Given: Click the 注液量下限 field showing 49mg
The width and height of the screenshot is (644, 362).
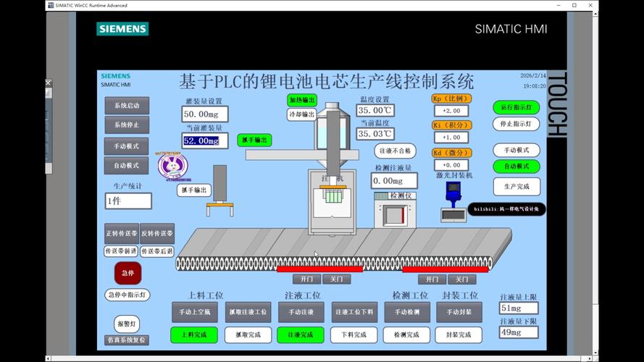Looking at the screenshot, I should (x=519, y=332).
